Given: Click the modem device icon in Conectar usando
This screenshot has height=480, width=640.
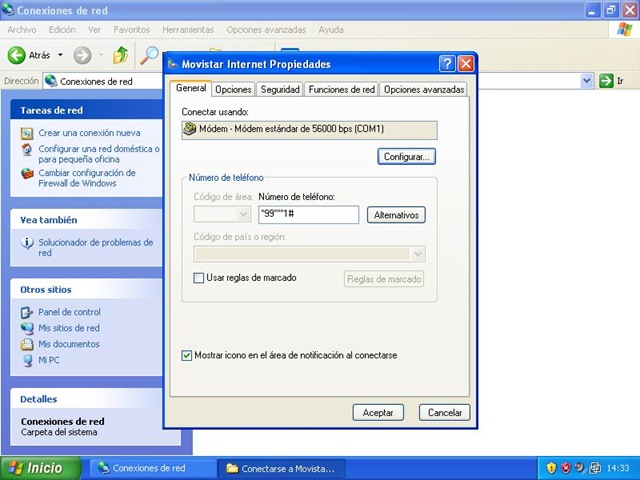Looking at the screenshot, I should pos(190,129).
